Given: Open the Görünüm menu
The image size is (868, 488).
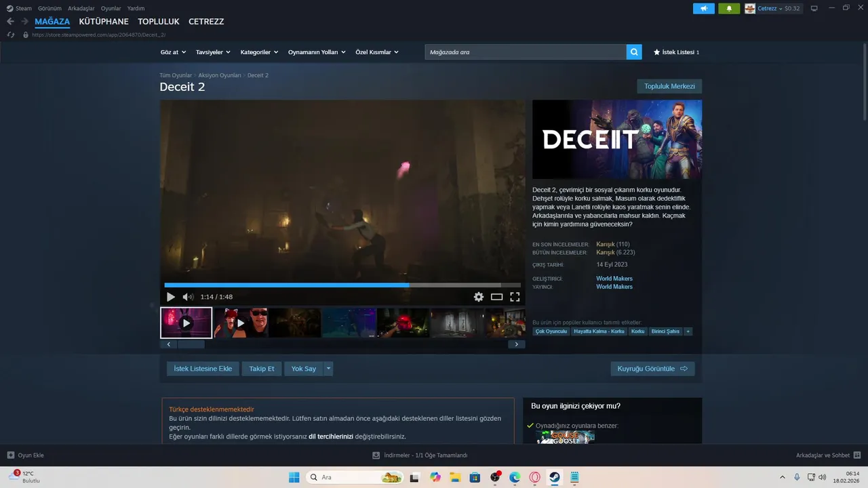Looking at the screenshot, I should coord(50,9).
